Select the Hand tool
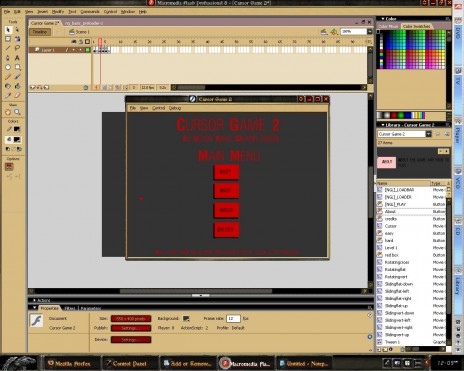This screenshot has height=371, width=464. (x=8, y=112)
